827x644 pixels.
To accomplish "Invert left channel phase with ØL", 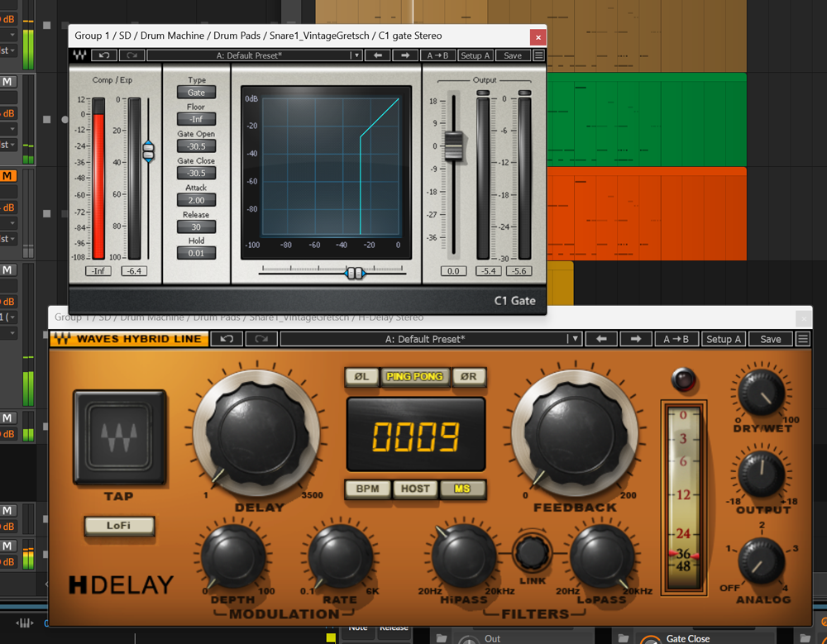I will click(361, 376).
